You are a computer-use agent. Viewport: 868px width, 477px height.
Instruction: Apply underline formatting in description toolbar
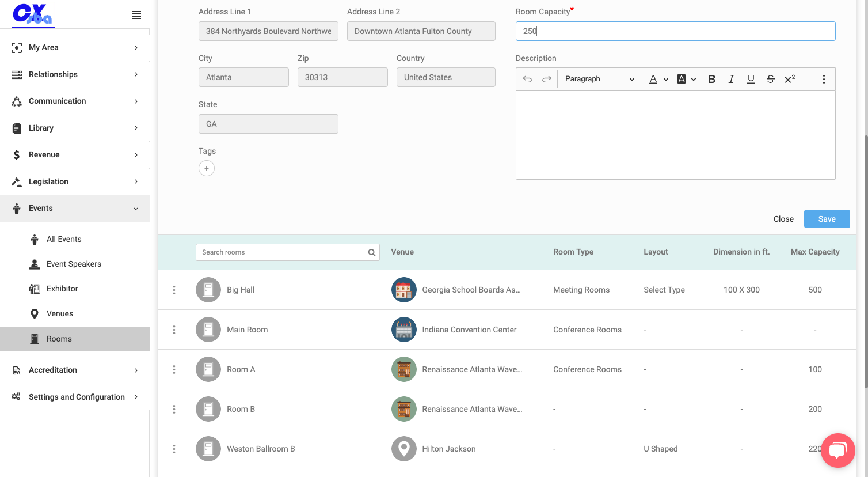751,79
